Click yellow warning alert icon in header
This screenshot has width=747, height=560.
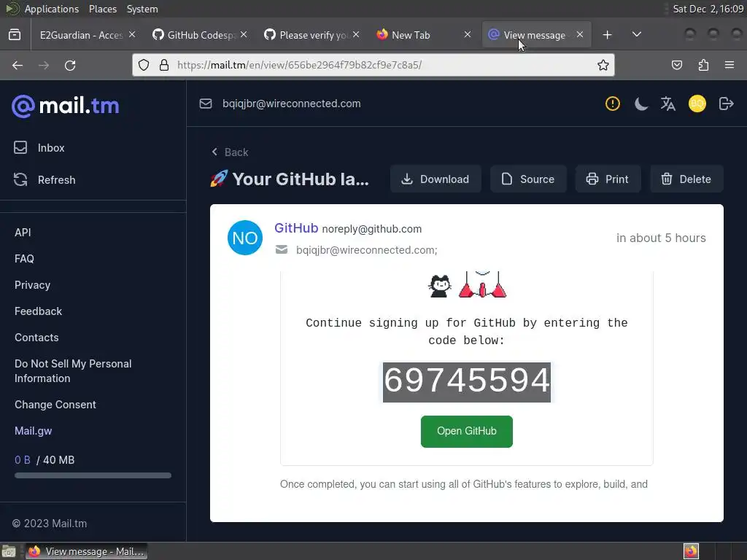[x=613, y=104]
